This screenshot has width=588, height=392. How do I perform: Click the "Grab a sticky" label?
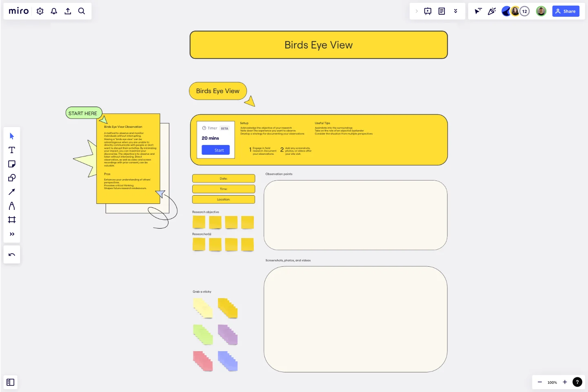tap(202, 292)
